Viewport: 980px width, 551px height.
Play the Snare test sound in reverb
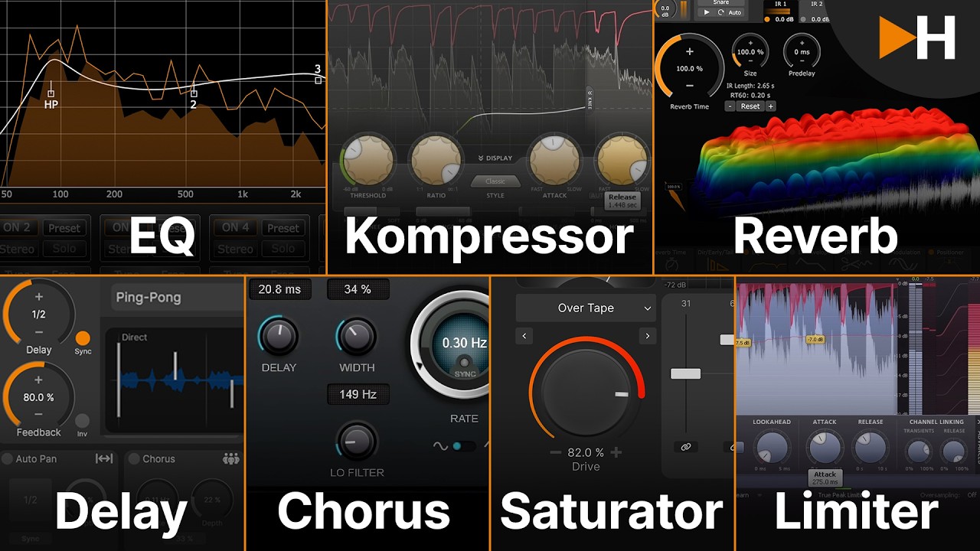pos(706,13)
